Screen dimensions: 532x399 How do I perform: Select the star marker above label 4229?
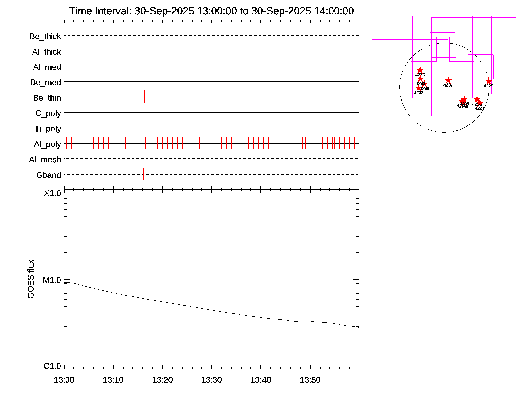pos(465,99)
